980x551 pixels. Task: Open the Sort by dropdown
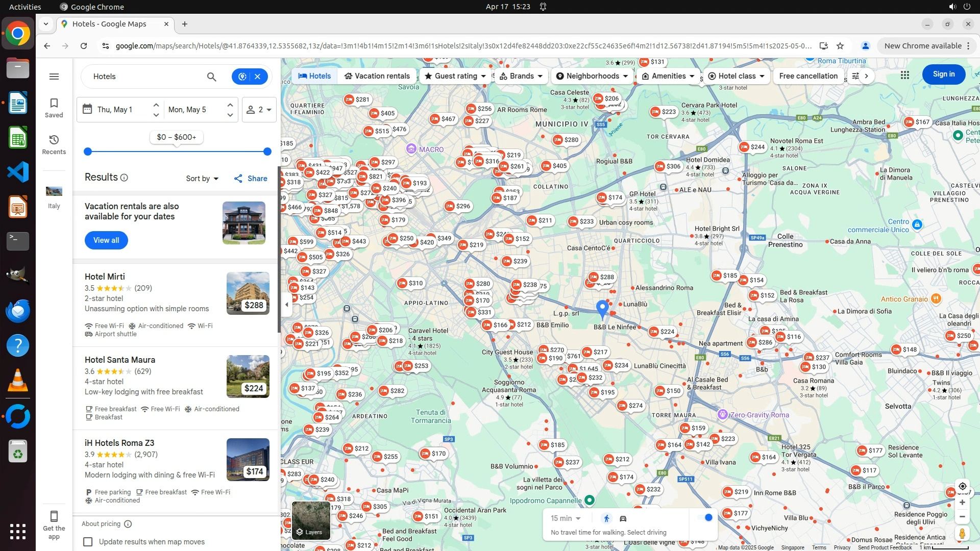tap(202, 179)
